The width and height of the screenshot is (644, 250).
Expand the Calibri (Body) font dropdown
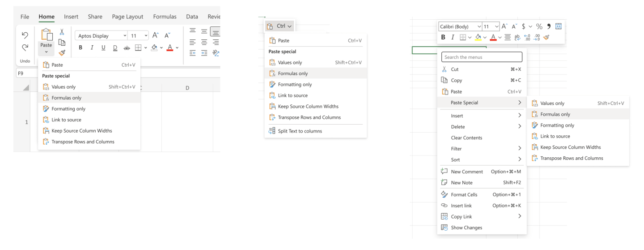tap(460, 26)
